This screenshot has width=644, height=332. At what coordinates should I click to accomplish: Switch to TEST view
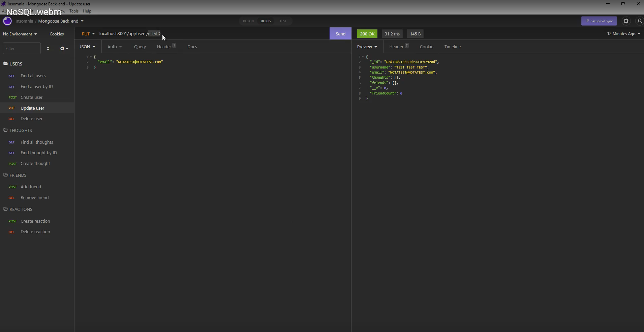283,21
